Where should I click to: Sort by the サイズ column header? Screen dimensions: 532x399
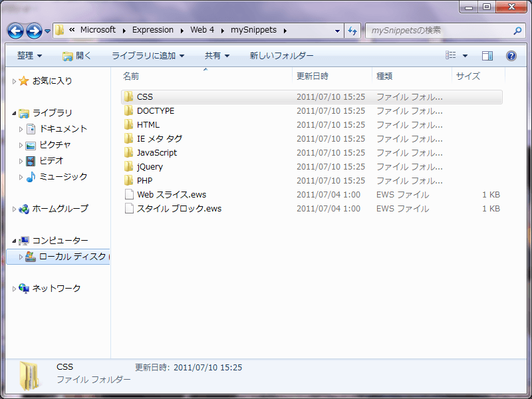478,76
